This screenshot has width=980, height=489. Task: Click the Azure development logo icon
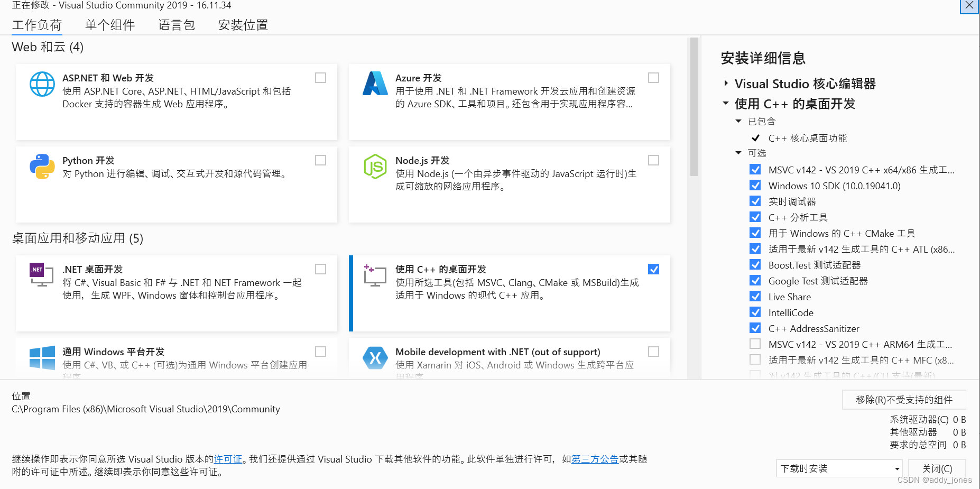pyautogui.click(x=375, y=84)
